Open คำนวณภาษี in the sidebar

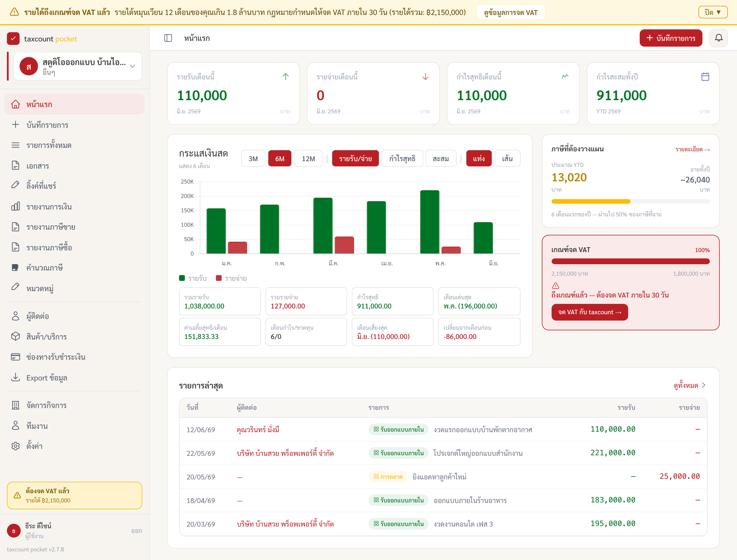tap(75, 268)
